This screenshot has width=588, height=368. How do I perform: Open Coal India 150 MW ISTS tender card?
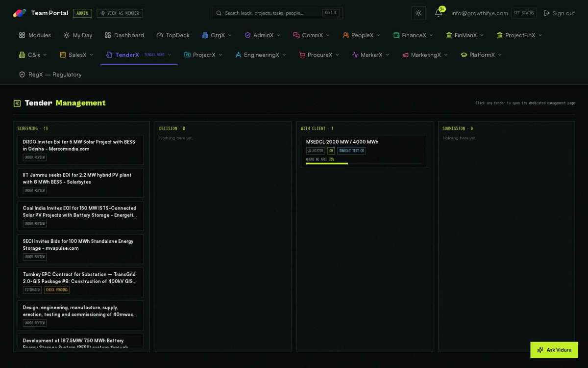[x=80, y=216]
